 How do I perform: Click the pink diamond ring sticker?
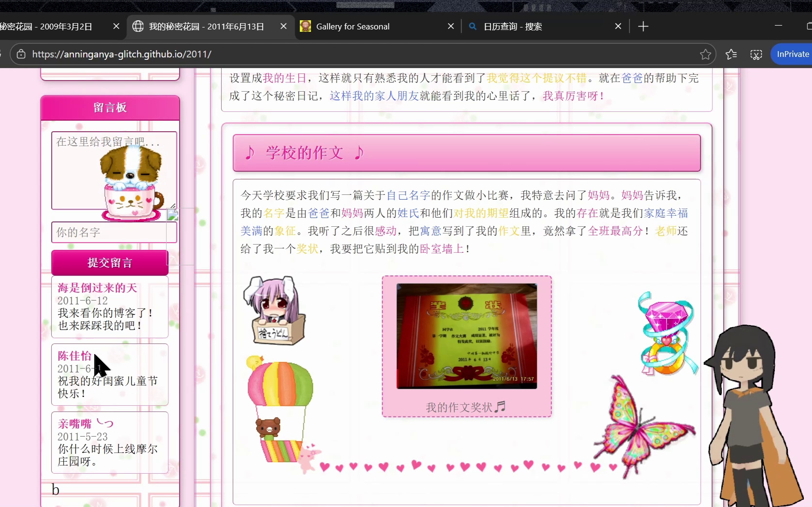click(668, 333)
